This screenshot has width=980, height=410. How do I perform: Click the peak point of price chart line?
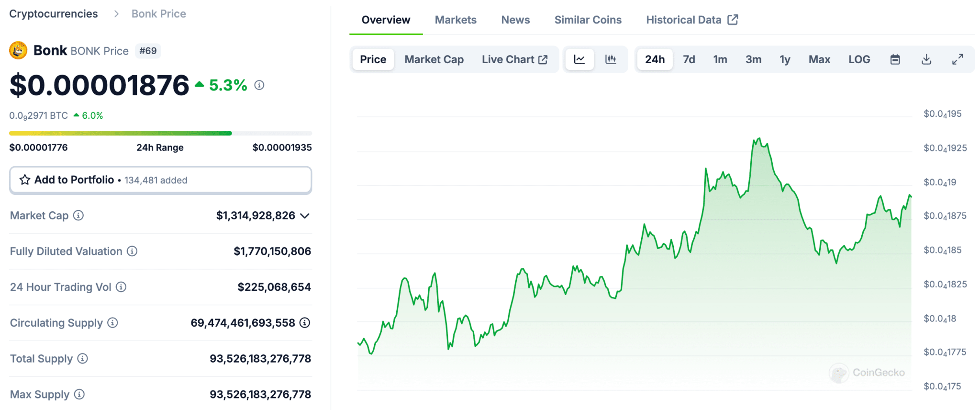759,138
